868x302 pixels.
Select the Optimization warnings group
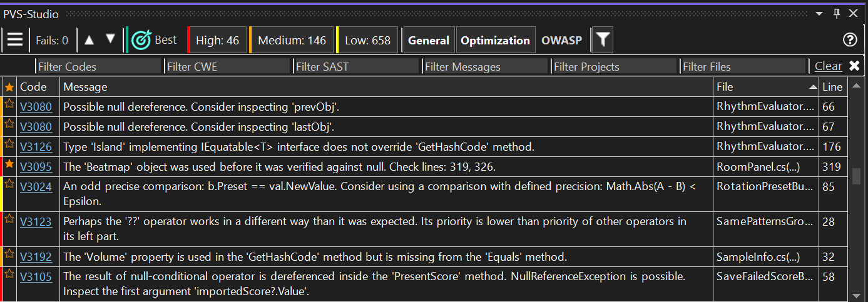pos(495,41)
